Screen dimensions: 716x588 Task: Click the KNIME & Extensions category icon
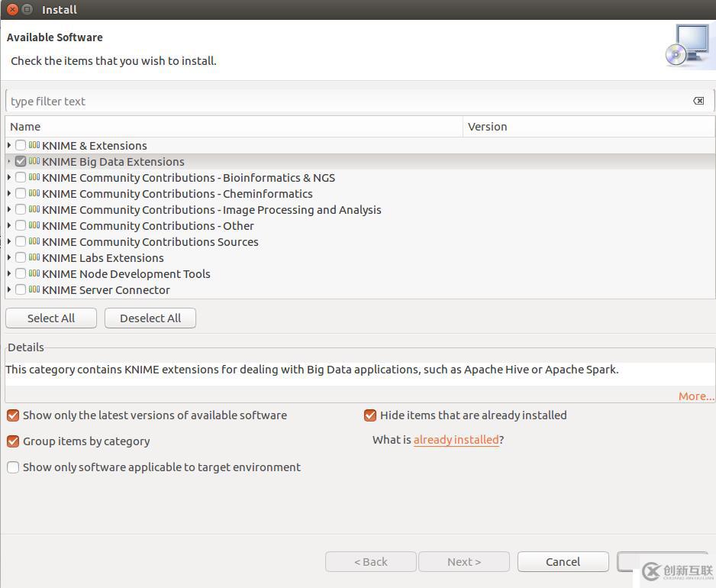point(34,145)
